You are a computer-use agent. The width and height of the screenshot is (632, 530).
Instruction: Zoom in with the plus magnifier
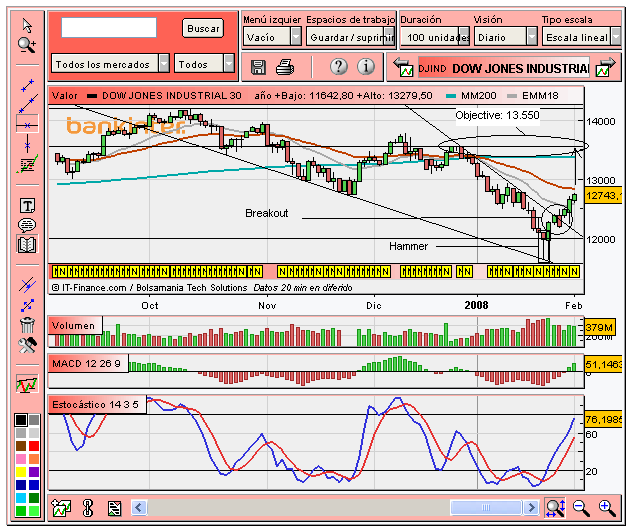click(607, 508)
